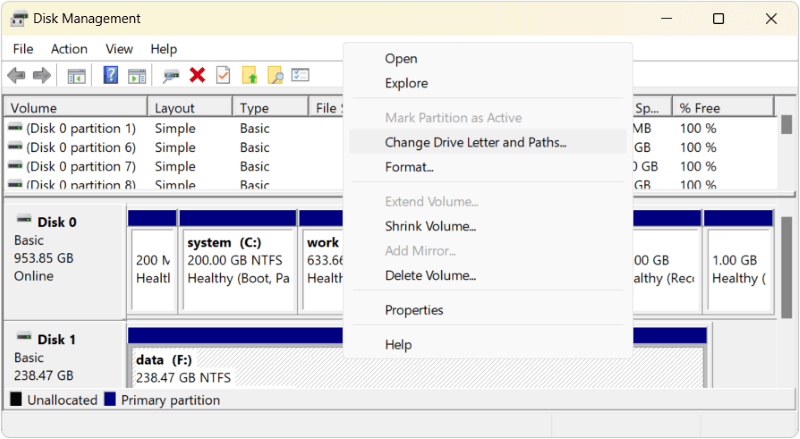The image size is (800, 439).
Task: Click the Back arrow toolbar icon
Action: point(17,76)
